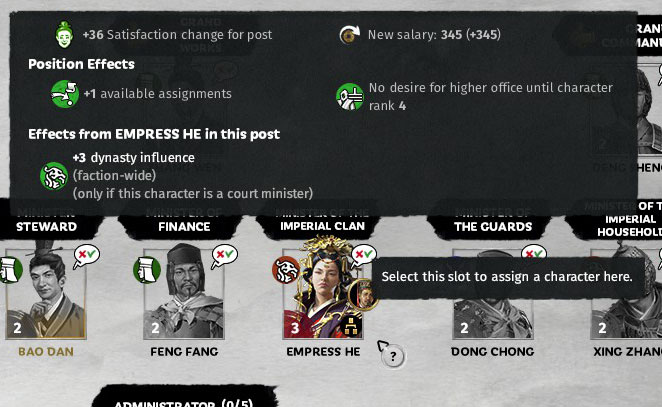Select Bao Dan's portrait

(46, 293)
